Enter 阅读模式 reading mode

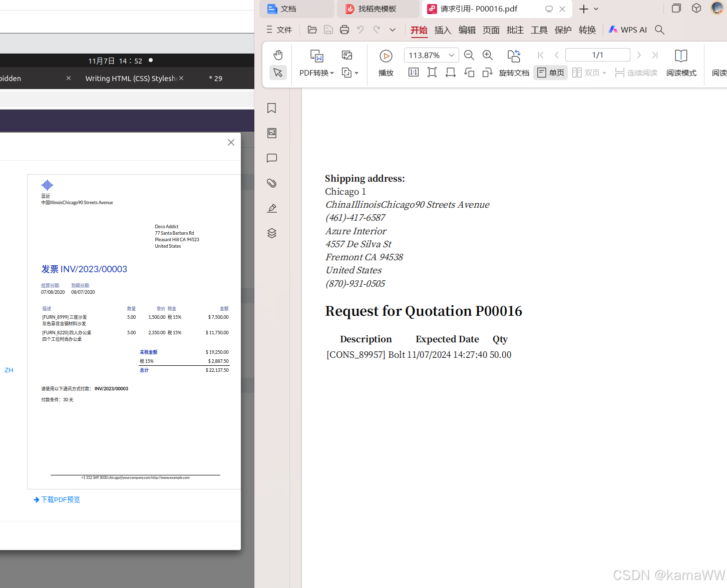681,63
